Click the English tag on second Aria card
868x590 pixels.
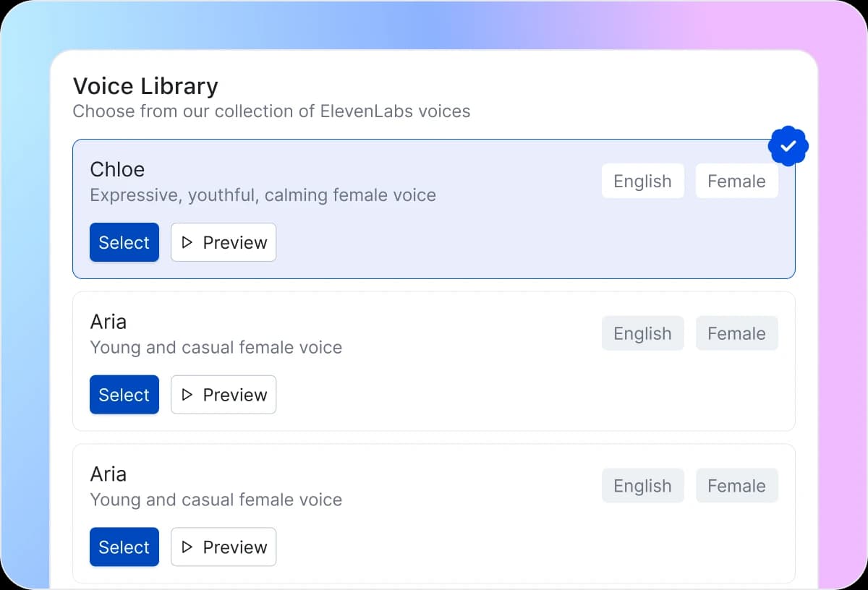642,485
